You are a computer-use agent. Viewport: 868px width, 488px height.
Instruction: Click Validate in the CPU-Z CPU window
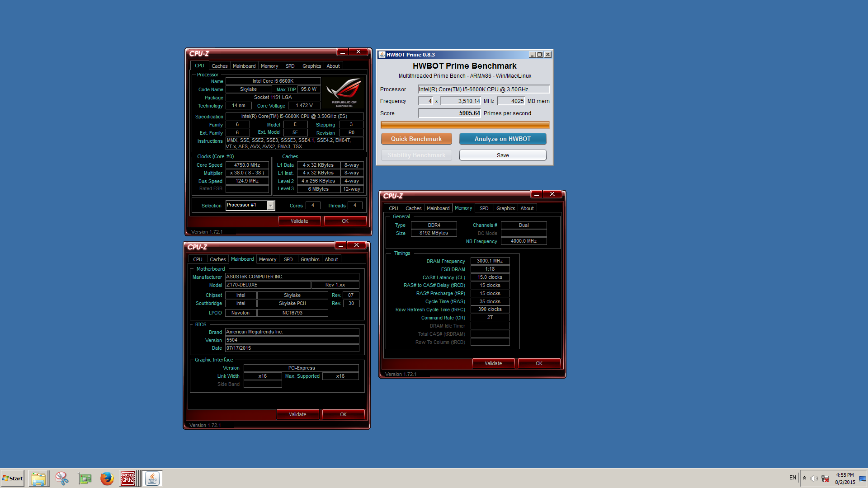coord(299,221)
